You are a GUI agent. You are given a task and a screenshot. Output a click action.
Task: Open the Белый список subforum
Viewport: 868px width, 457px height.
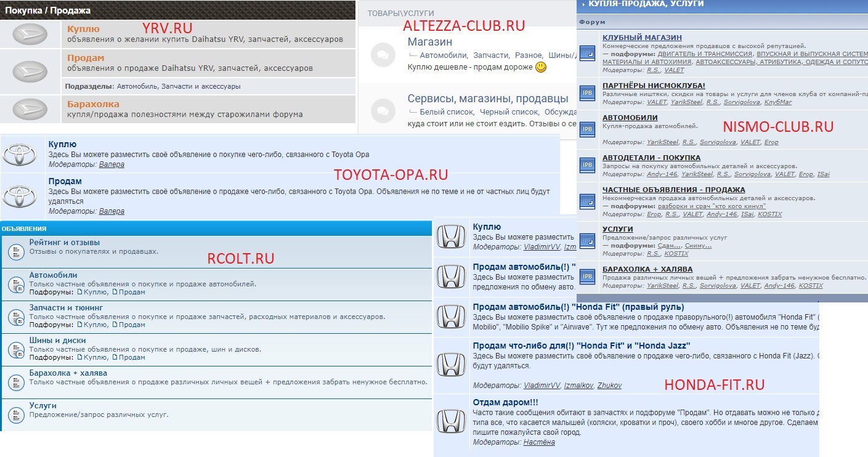446,112
